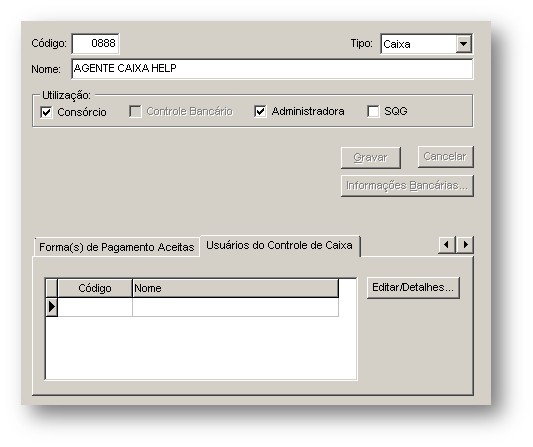This screenshot has height=447, width=533.
Task: Click the Editar/Detalhes button
Action: [x=413, y=288]
